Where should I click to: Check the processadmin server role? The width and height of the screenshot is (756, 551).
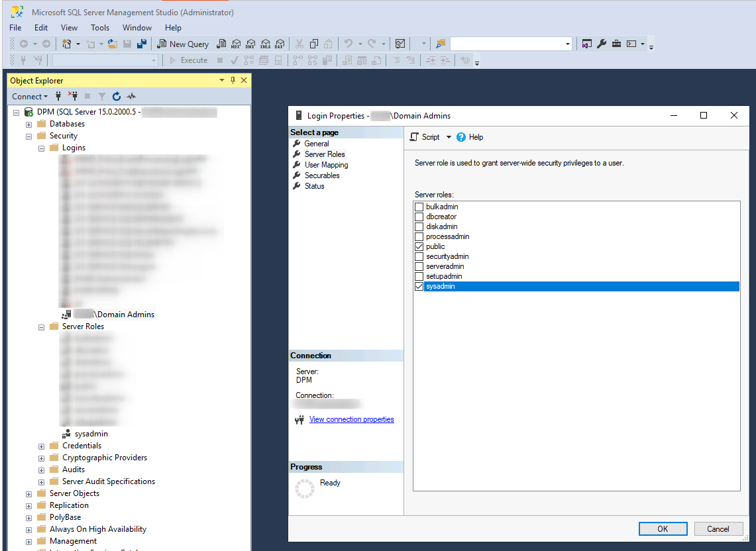[419, 236]
